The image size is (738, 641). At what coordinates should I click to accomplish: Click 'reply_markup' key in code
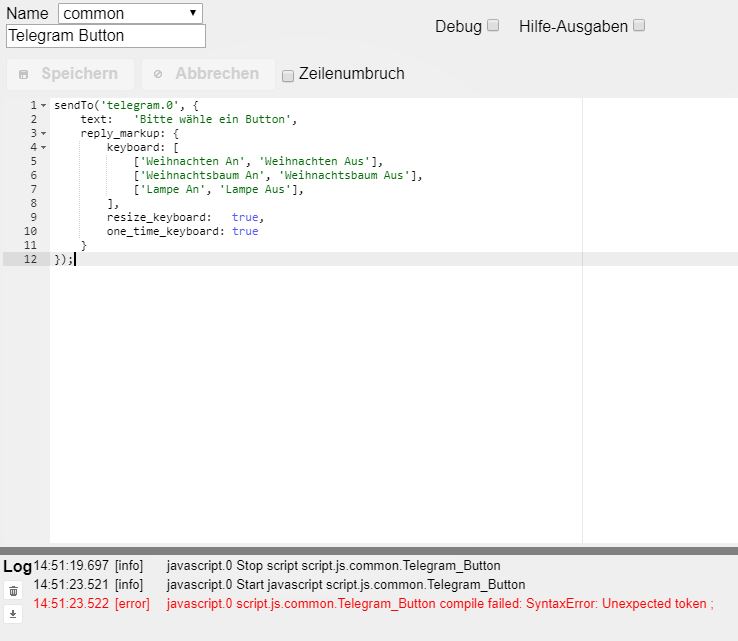120,134
